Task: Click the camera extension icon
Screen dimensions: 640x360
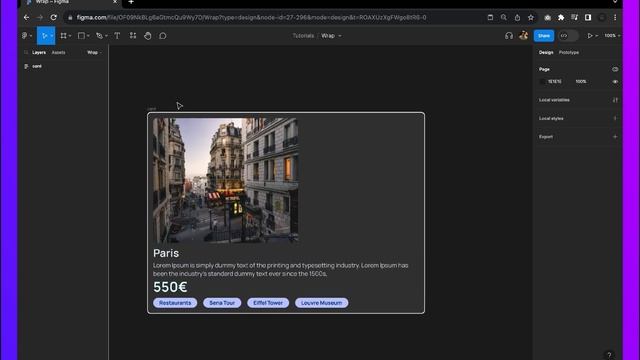Action: point(547,18)
